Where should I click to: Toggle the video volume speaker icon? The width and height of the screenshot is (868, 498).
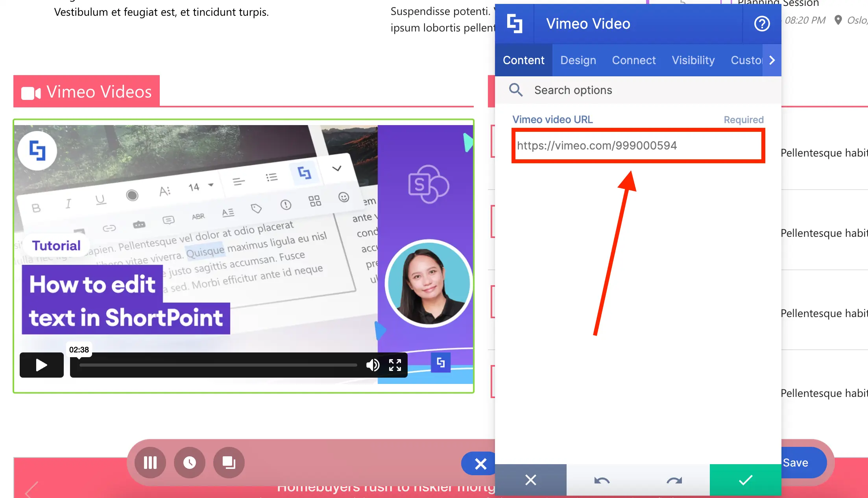[x=373, y=365]
